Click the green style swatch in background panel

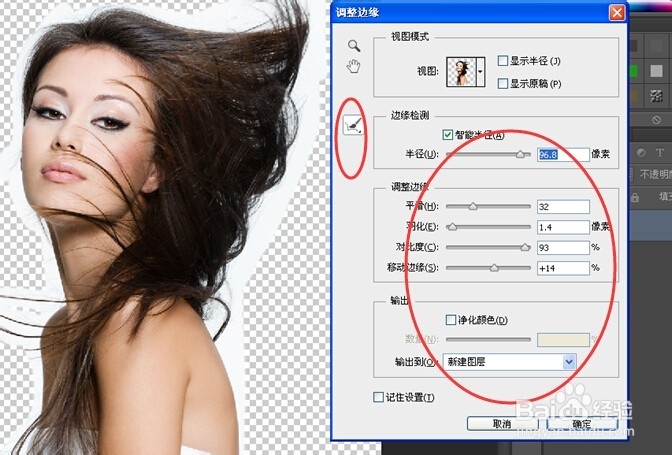point(633,71)
